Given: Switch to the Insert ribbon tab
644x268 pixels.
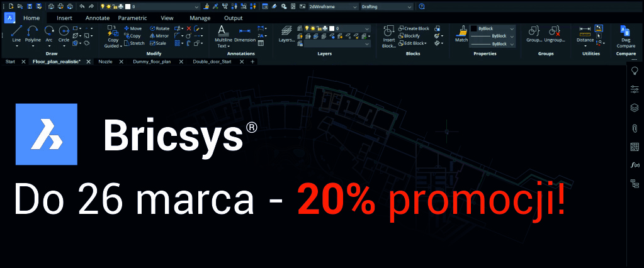Looking at the screenshot, I should click(64, 18).
